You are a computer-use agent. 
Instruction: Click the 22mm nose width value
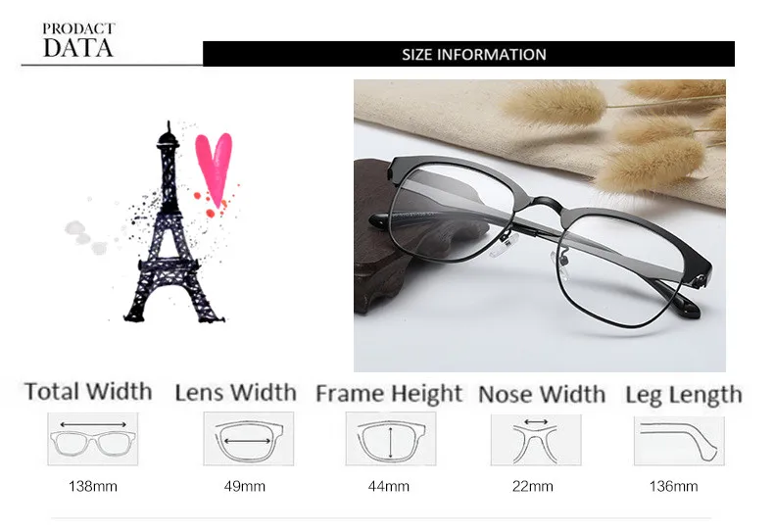532,487
